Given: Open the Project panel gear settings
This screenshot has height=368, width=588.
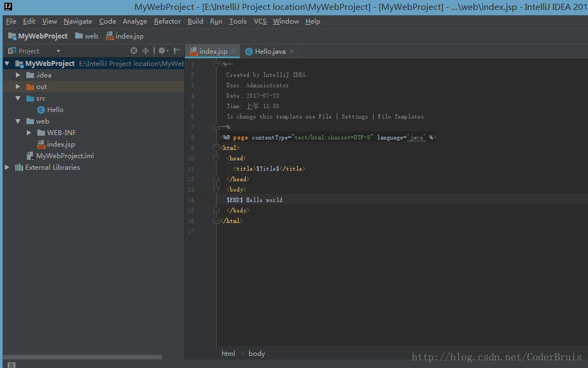Looking at the screenshot, I should (x=163, y=51).
